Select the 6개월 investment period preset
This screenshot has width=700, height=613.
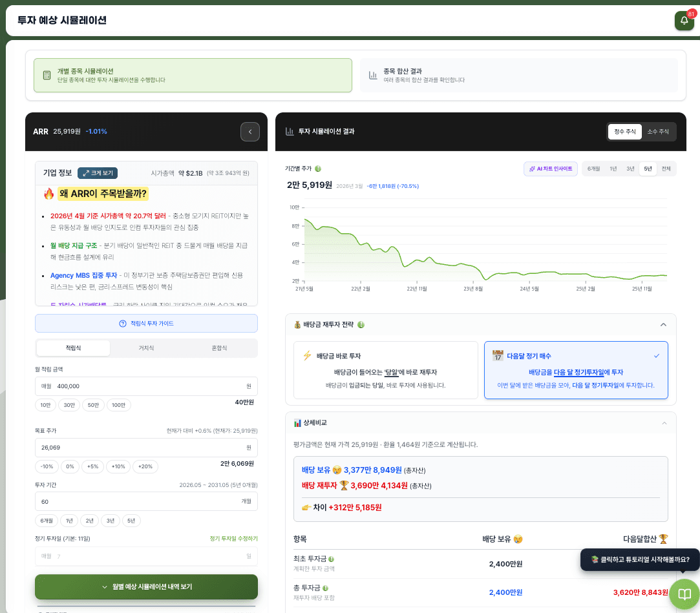point(47,521)
